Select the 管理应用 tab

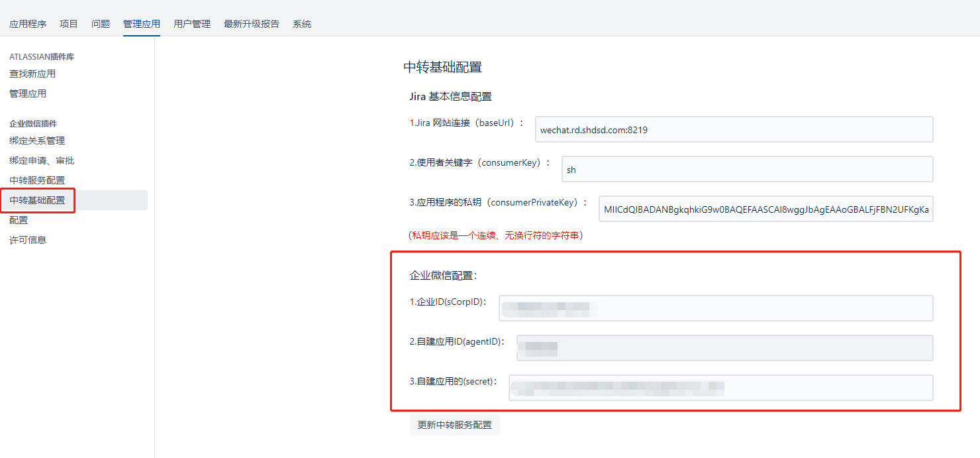pos(142,24)
